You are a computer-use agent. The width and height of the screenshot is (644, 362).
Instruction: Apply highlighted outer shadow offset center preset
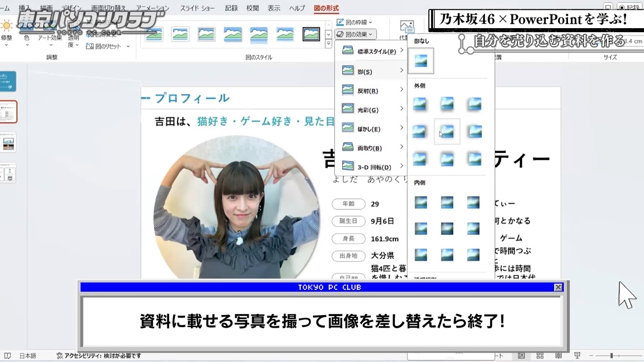(x=447, y=131)
